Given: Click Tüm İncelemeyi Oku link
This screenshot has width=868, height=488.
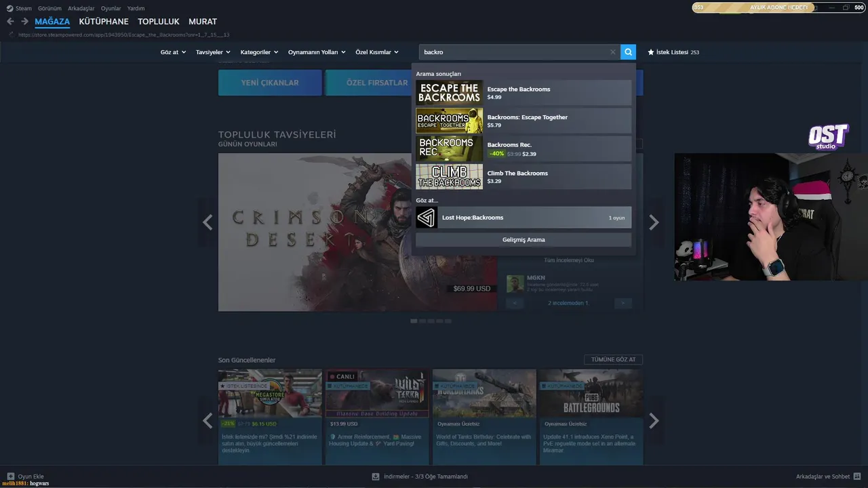Looking at the screenshot, I should pos(569,260).
